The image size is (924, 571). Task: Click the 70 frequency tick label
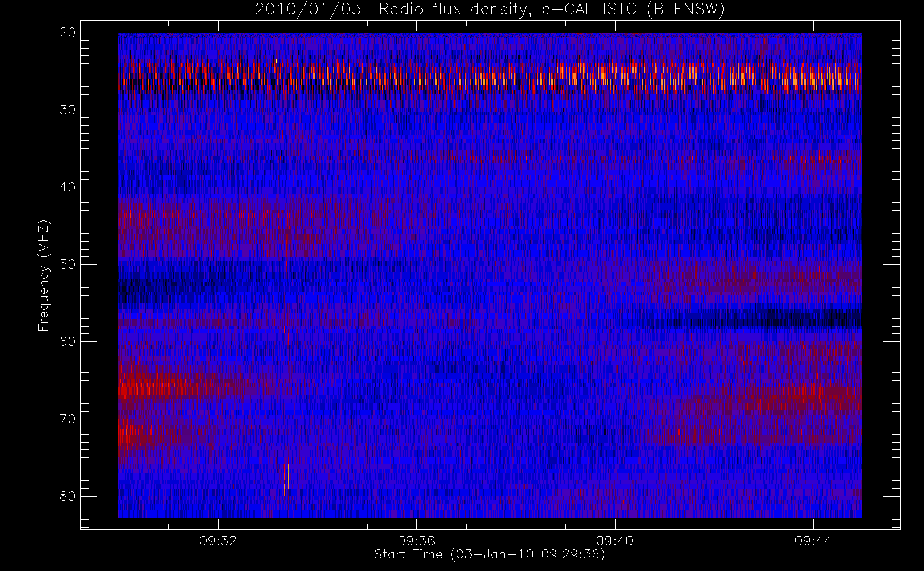67,419
